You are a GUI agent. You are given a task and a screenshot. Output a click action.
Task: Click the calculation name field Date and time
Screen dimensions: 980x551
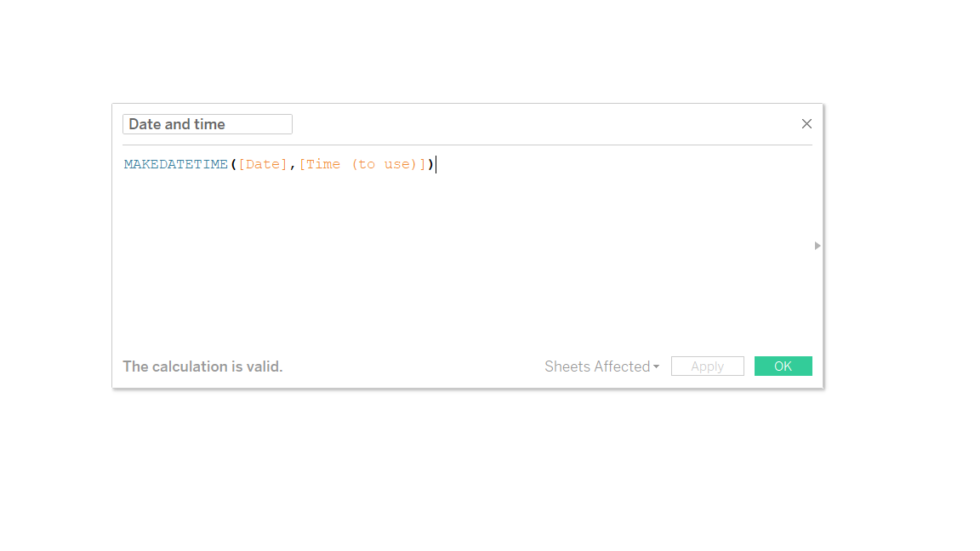coord(207,123)
